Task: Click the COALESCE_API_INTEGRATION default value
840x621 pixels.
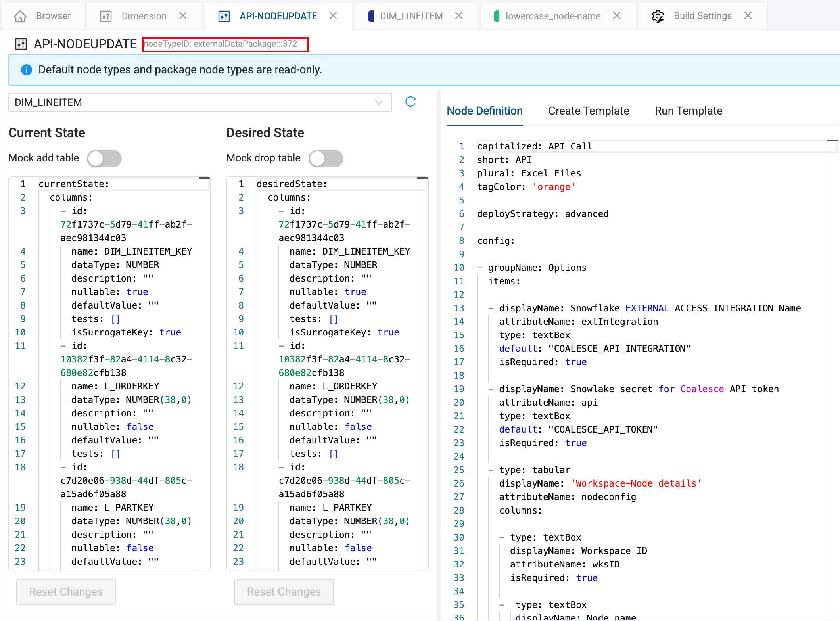Action: coord(619,349)
